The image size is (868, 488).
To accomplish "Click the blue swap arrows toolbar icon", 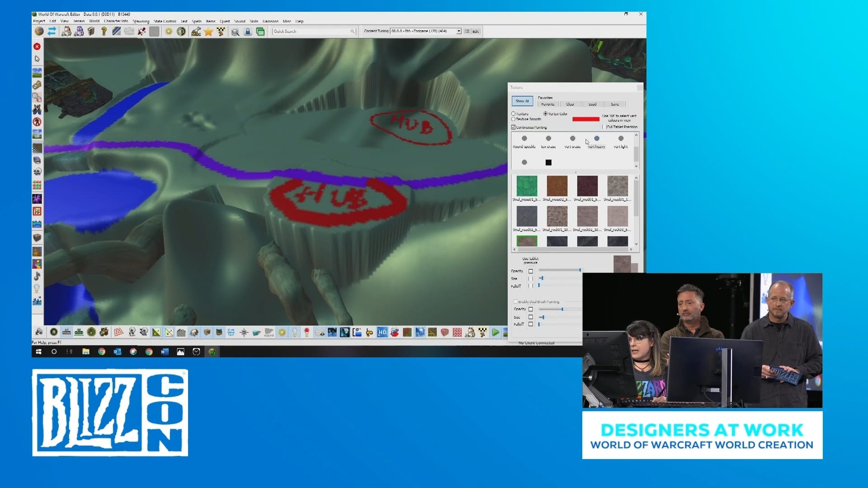I will click(x=52, y=31).
